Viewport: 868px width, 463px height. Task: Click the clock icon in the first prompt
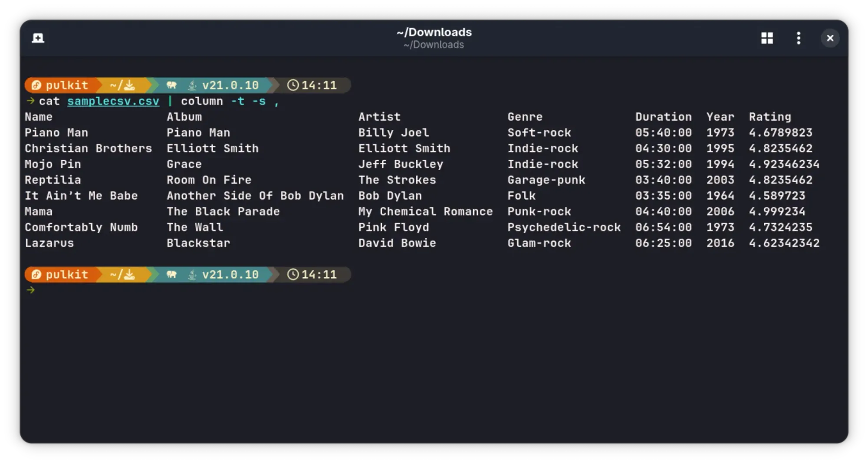point(294,85)
